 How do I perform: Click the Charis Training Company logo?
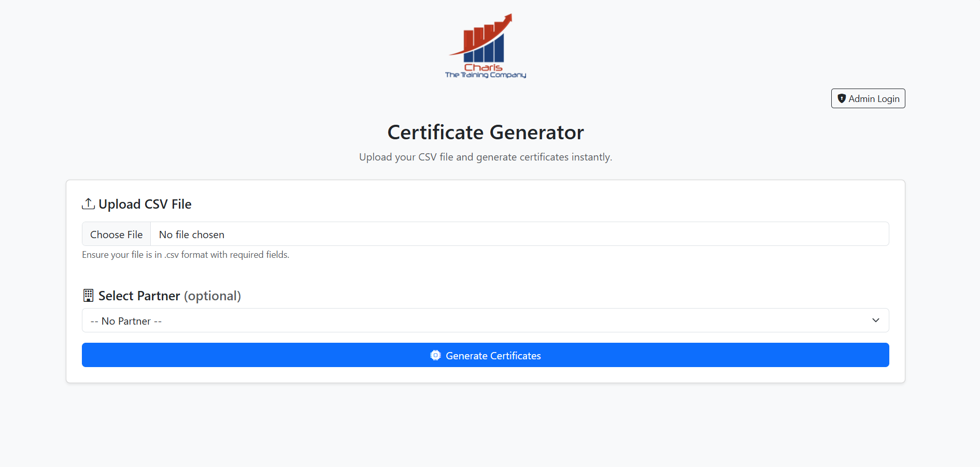point(485,46)
